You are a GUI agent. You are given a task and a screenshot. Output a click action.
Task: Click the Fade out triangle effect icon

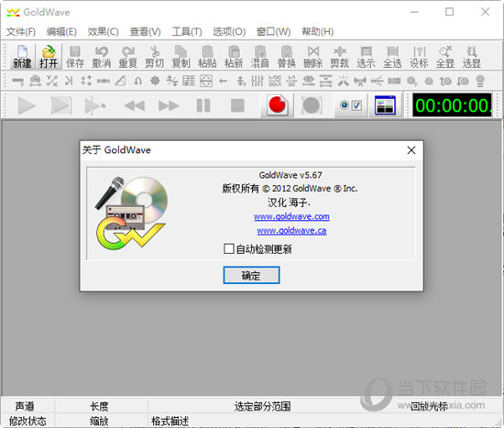point(121,81)
